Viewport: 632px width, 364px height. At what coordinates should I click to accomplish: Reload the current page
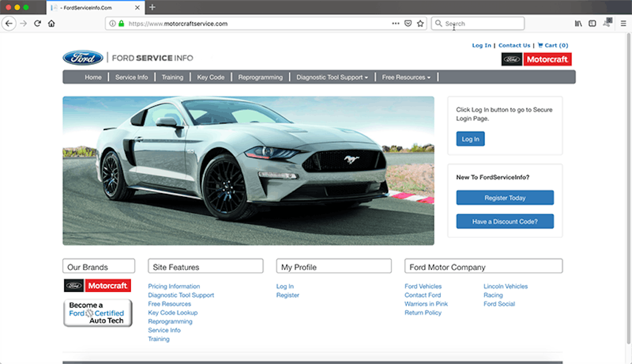point(38,23)
